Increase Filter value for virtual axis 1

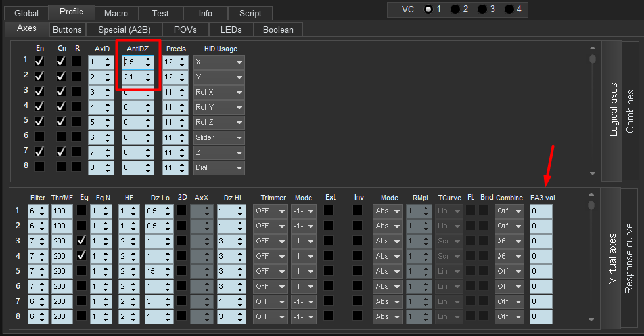pyautogui.click(x=43, y=208)
